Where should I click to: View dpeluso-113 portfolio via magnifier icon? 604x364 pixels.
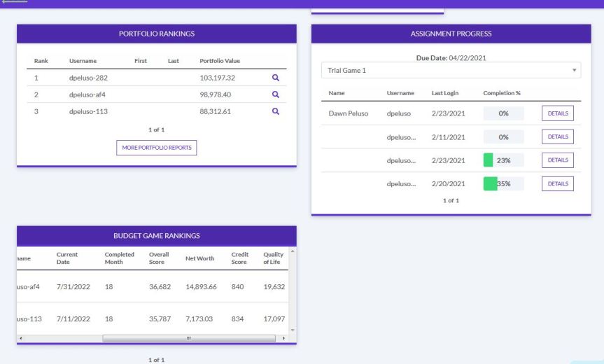coord(275,111)
